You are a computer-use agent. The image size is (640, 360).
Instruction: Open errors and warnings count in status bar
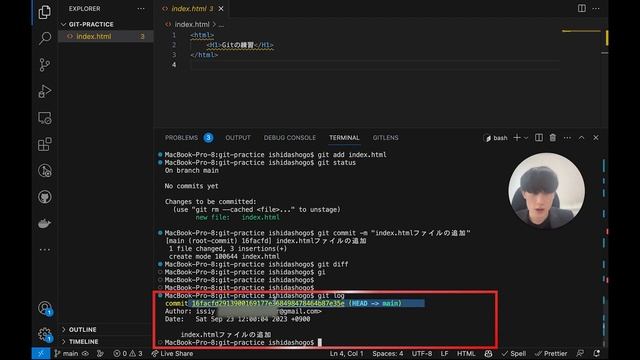pyautogui.click(x=128, y=353)
